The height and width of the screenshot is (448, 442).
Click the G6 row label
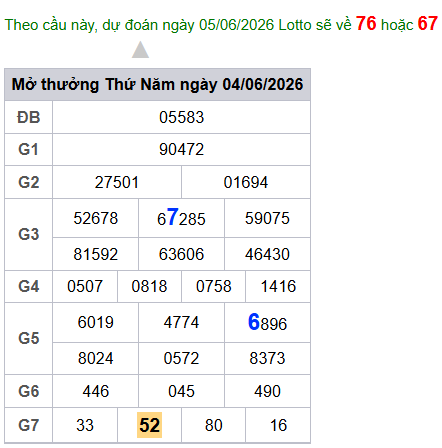29,391
